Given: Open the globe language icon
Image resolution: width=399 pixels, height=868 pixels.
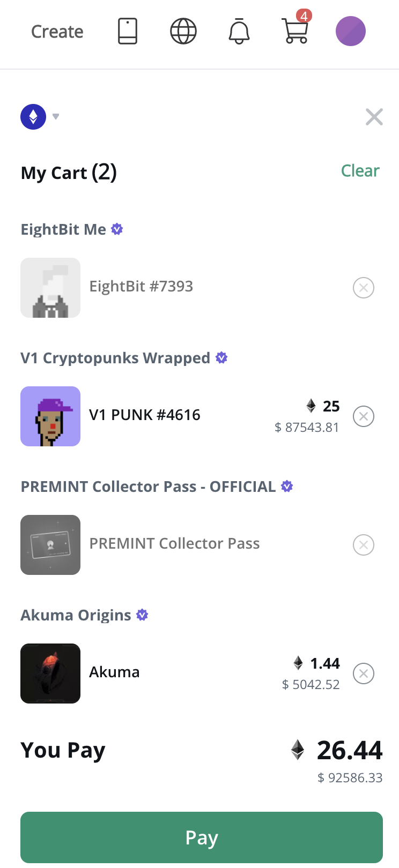Looking at the screenshot, I should pyautogui.click(x=183, y=31).
